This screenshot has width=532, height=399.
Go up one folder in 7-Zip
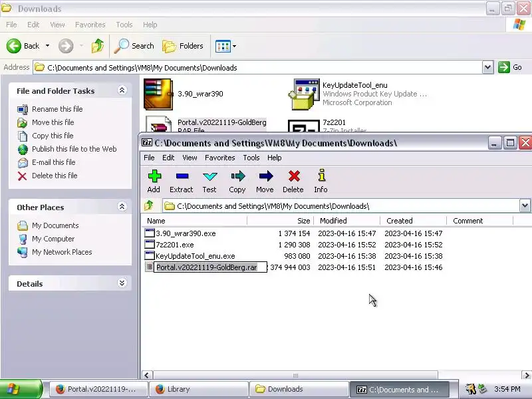click(149, 205)
